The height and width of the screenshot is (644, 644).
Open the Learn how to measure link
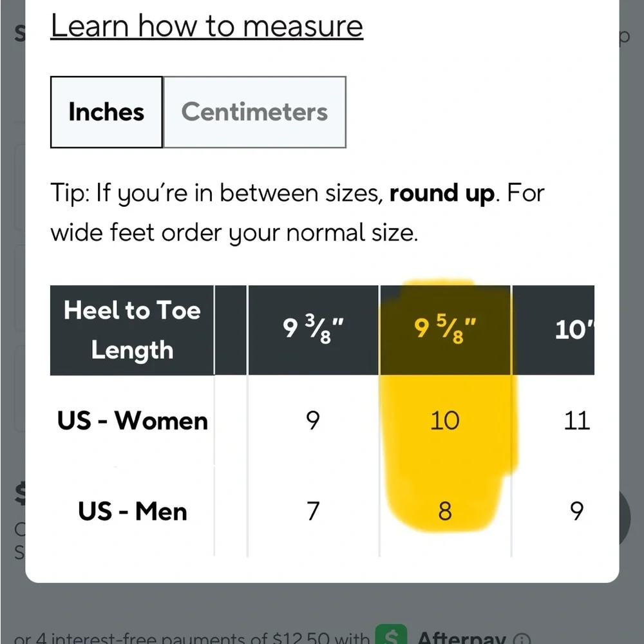pos(207,26)
